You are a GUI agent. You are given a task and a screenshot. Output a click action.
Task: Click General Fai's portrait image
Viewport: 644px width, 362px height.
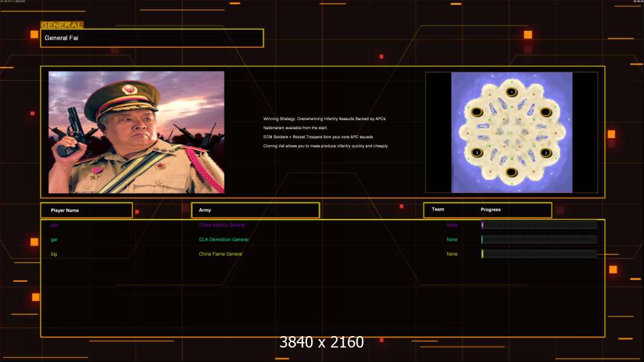pyautogui.click(x=136, y=132)
